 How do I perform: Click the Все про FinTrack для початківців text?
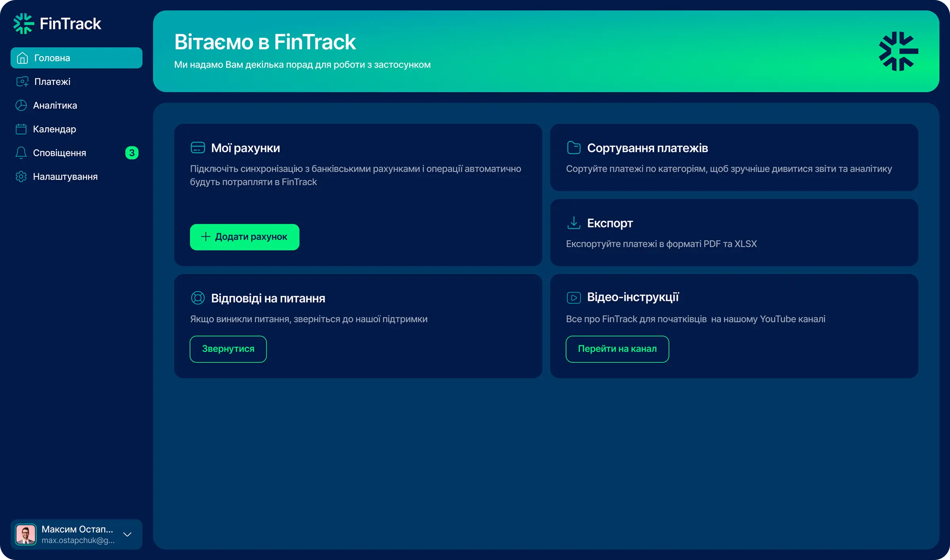click(x=696, y=319)
